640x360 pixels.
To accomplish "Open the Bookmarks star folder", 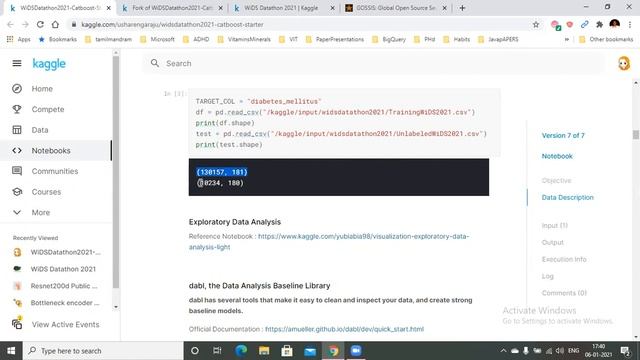I will pyautogui.click(x=58, y=39).
